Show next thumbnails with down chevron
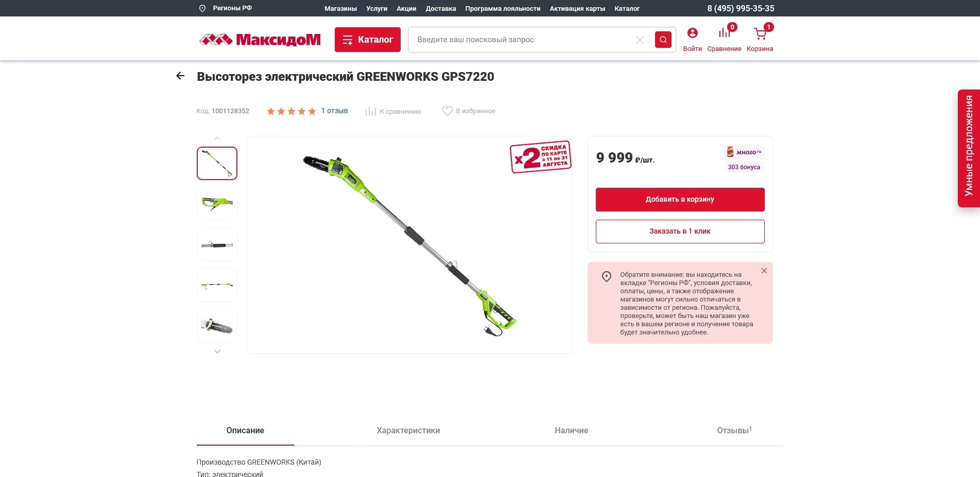Image resolution: width=980 pixels, height=477 pixels. (217, 351)
